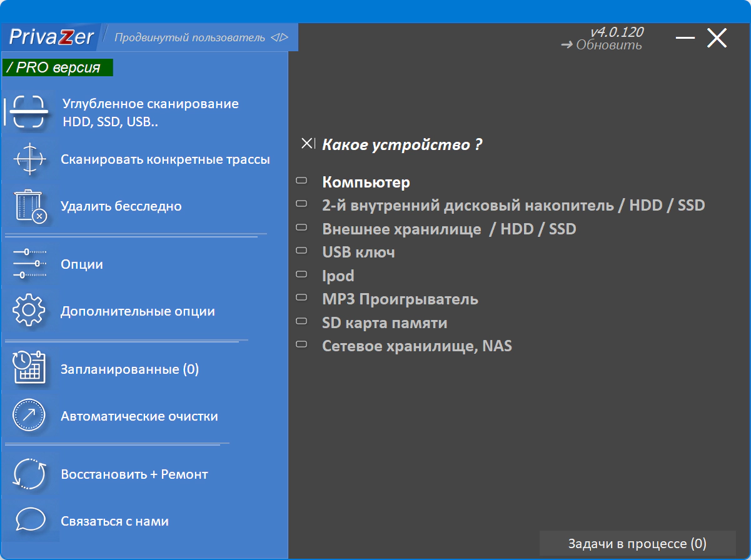Close the Какое устройство list using X icon
Viewport: 751px width, 560px height.
click(308, 144)
